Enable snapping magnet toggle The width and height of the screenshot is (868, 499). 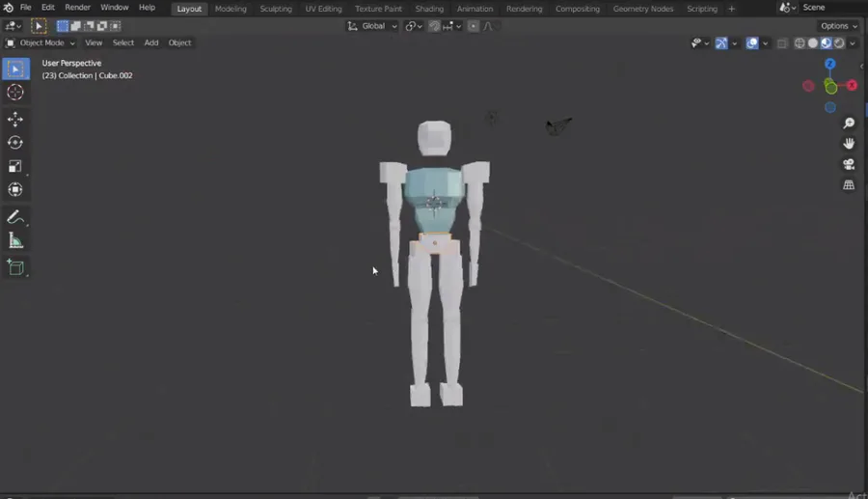(x=435, y=26)
